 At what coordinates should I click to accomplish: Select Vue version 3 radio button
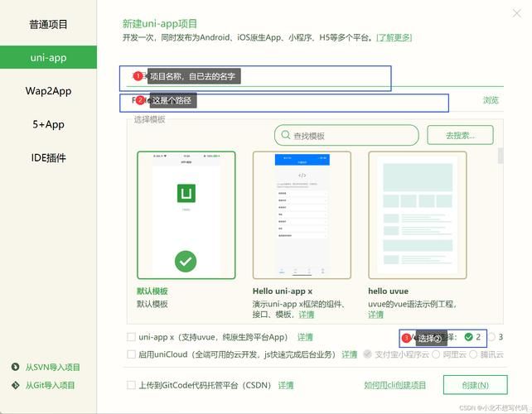(x=491, y=337)
